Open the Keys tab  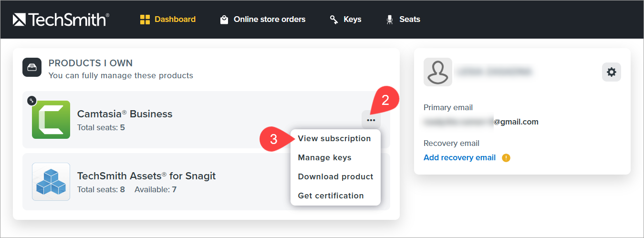coord(345,20)
